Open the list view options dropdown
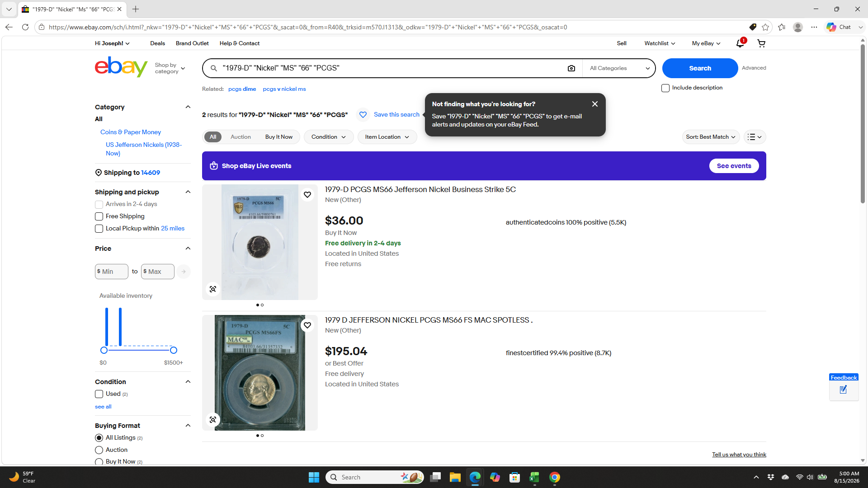Screen dimensions: 868x488 (x=755, y=137)
